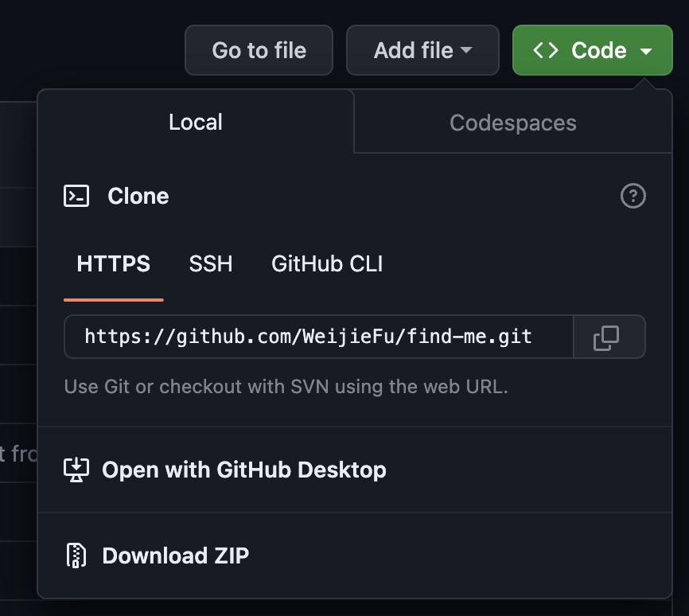Select the Local tab
Viewport: 689px width, 616px height.
pos(195,123)
